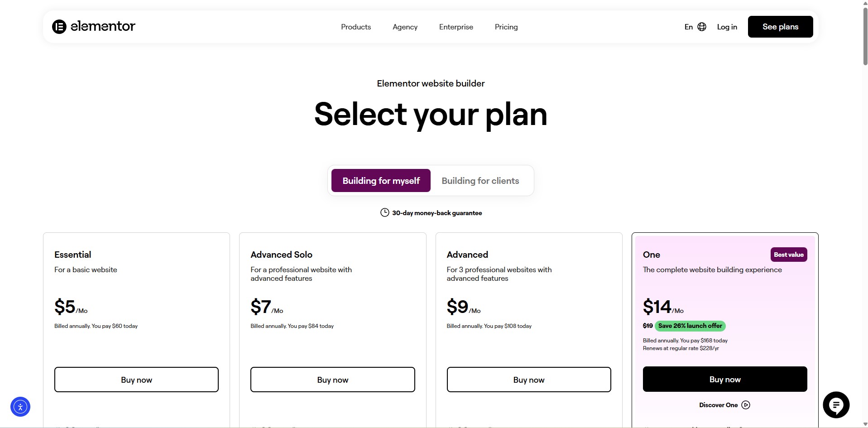Click the Save 26% launch offer badge
The height and width of the screenshot is (428, 868).
[x=690, y=326]
